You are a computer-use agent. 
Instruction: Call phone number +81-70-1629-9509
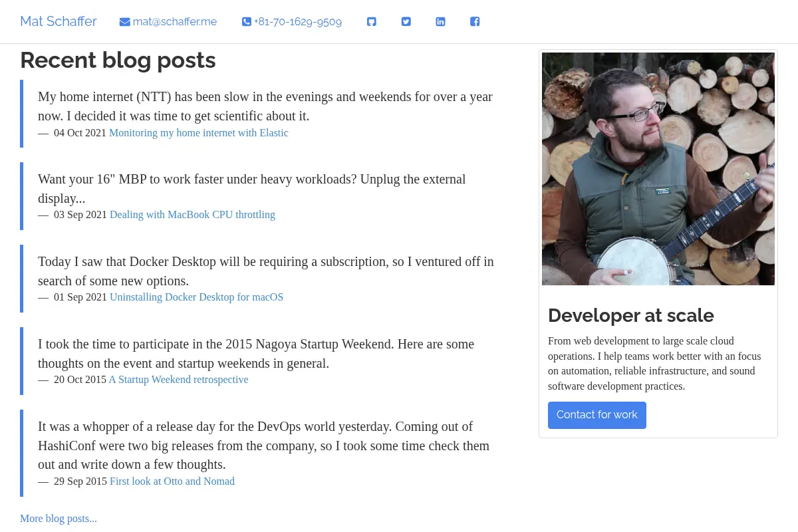tap(298, 22)
